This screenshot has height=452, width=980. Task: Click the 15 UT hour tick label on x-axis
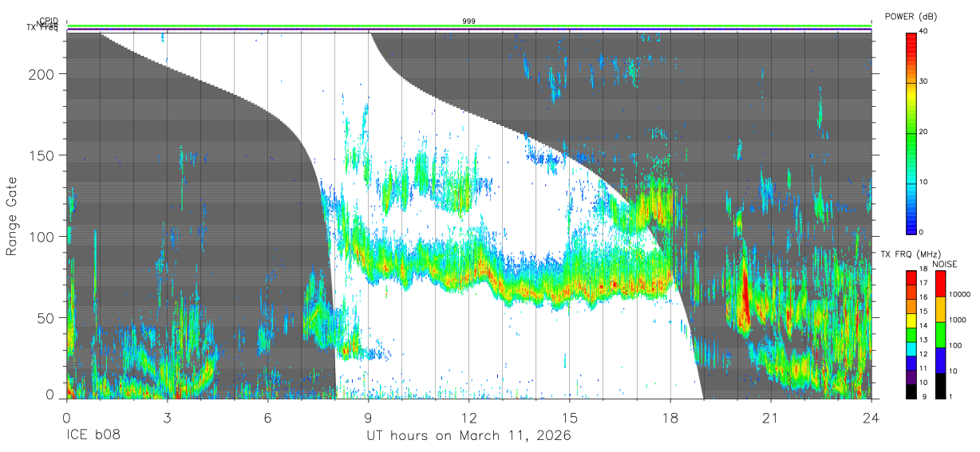[570, 418]
